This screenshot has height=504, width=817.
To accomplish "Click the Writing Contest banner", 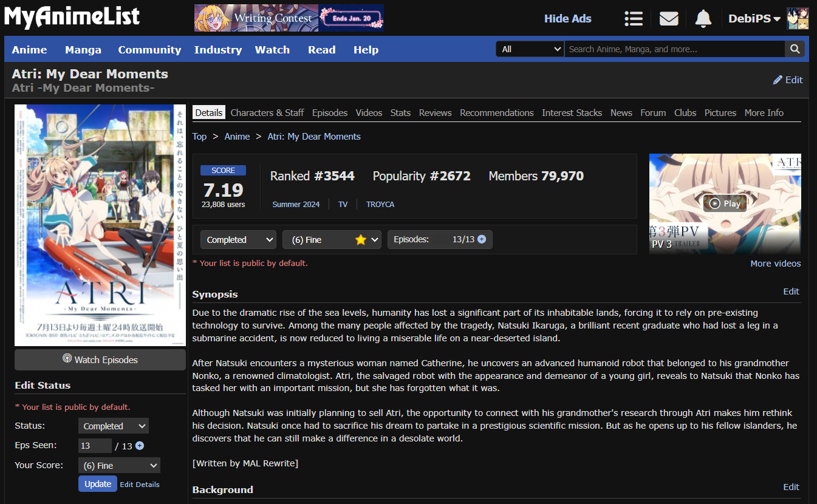I will click(x=289, y=18).
